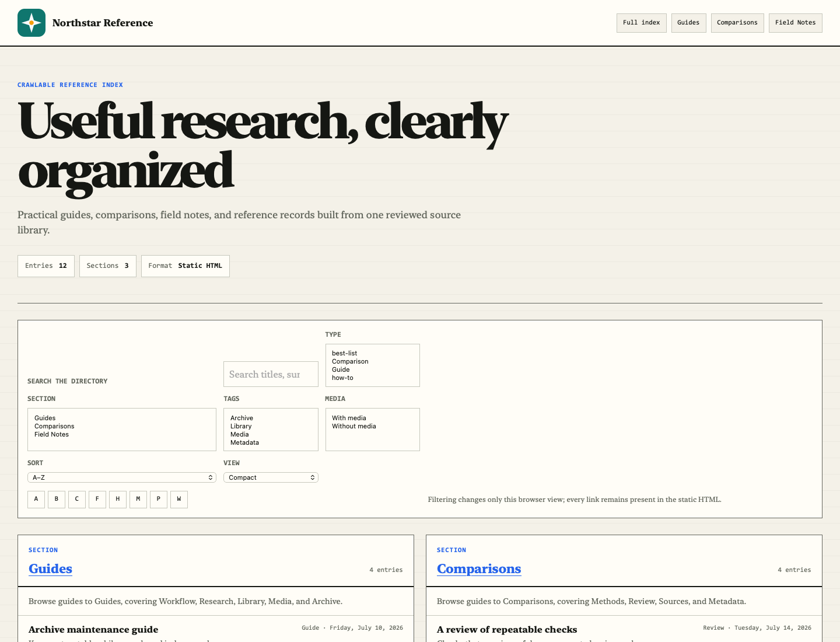Select Comparisons in the Section list
This screenshot has height=642, width=840.
121,426
